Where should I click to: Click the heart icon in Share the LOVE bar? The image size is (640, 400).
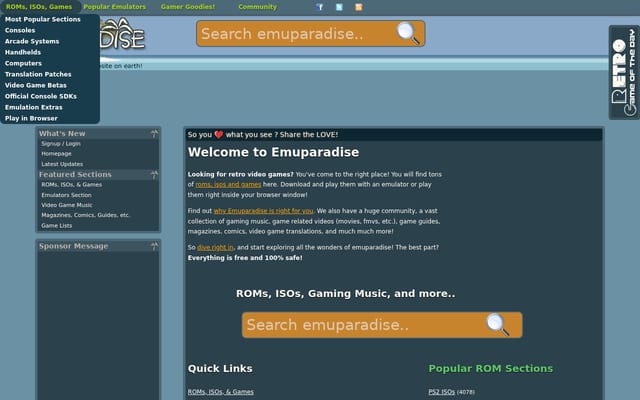219,134
